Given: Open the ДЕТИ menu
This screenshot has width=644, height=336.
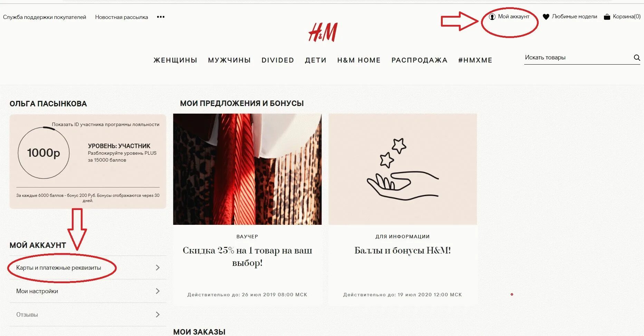Looking at the screenshot, I should tap(316, 60).
